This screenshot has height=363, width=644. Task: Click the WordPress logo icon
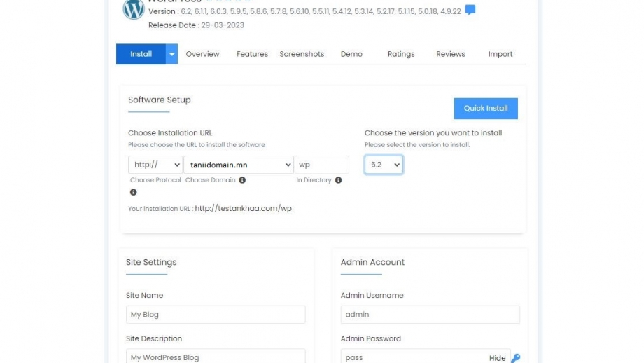click(x=134, y=9)
